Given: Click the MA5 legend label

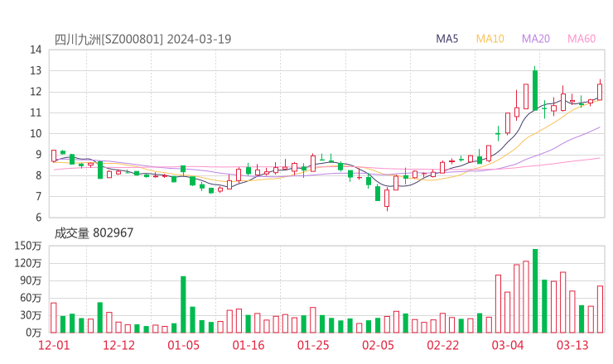Looking at the screenshot, I should (x=446, y=39).
